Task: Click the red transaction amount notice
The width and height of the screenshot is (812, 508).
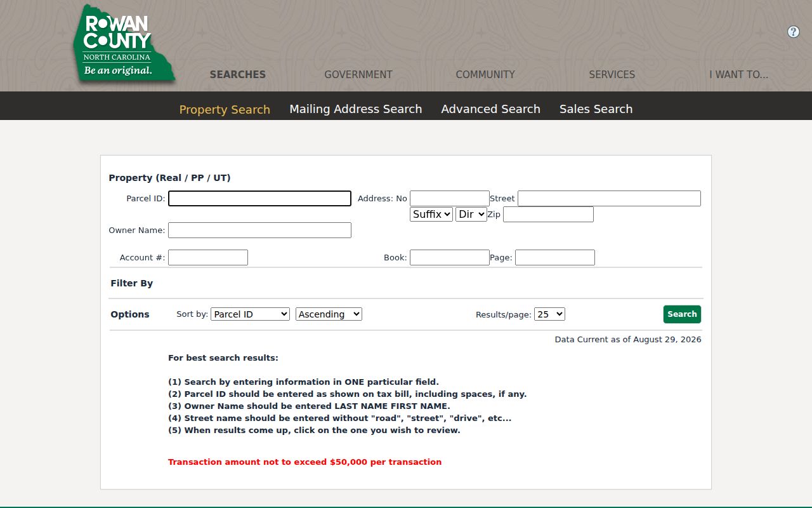Action: tap(304, 462)
